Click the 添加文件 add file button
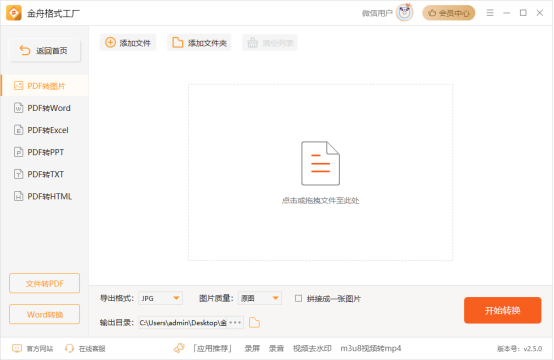Viewport: 554px width, 360px height. pos(128,43)
